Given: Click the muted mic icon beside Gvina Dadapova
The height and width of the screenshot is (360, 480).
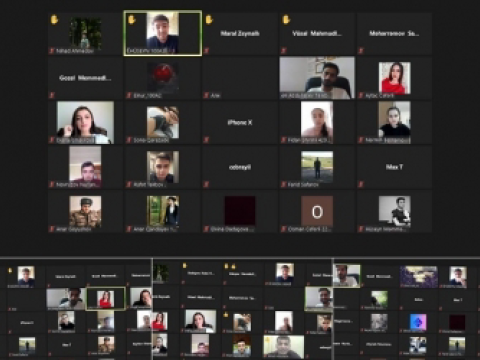Looking at the screenshot, I should (206, 229).
